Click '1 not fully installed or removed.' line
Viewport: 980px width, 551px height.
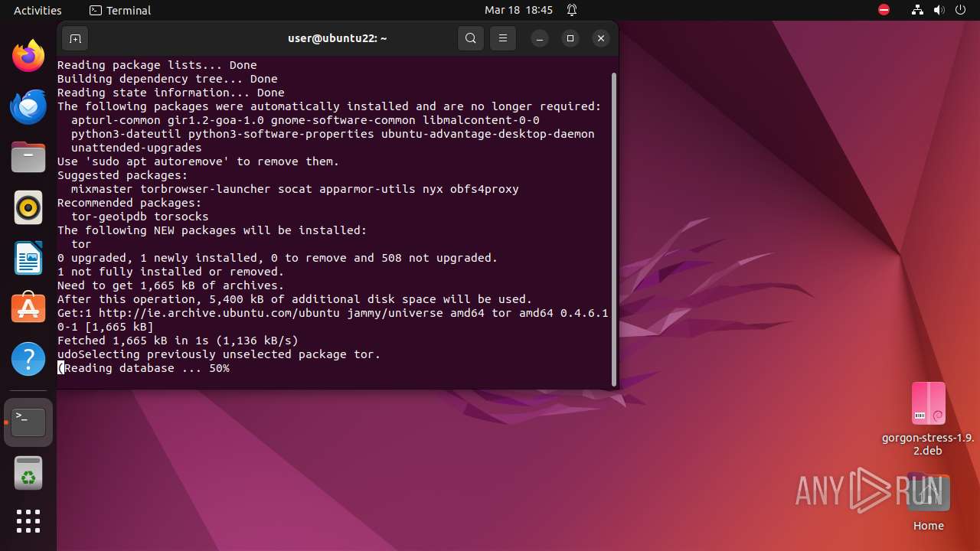point(171,272)
